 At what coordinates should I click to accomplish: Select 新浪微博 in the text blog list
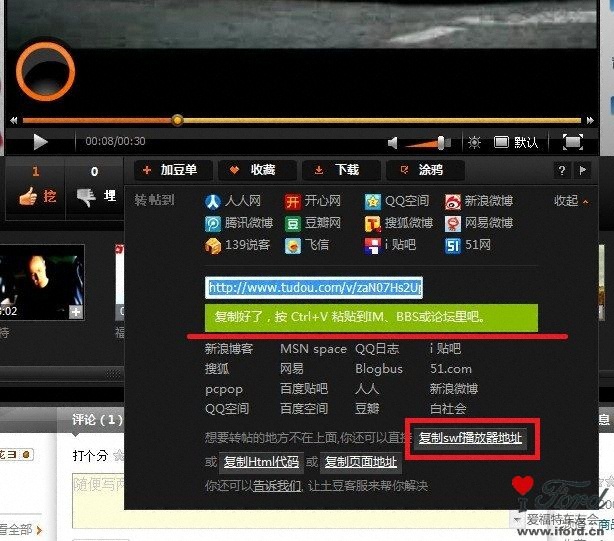454,389
